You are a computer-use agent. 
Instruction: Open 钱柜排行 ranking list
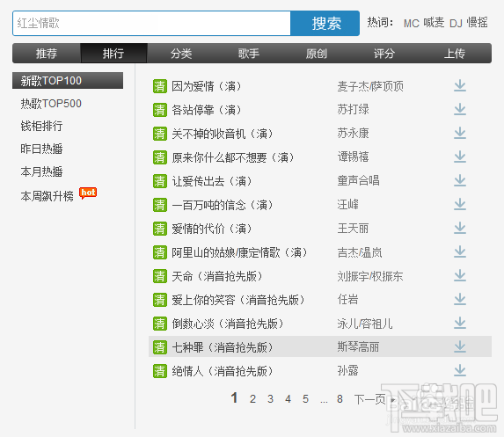pyautogui.click(x=41, y=126)
